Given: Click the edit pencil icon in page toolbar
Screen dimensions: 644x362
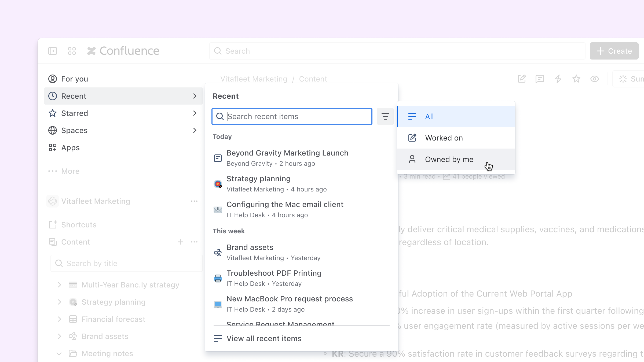Looking at the screenshot, I should (522, 79).
